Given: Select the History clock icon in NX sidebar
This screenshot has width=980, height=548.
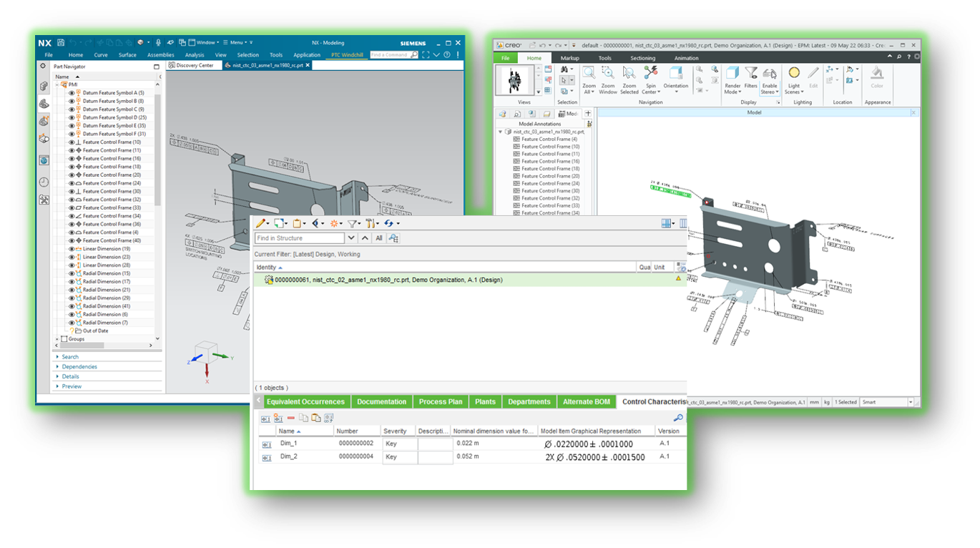Looking at the screenshot, I should (44, 182).
